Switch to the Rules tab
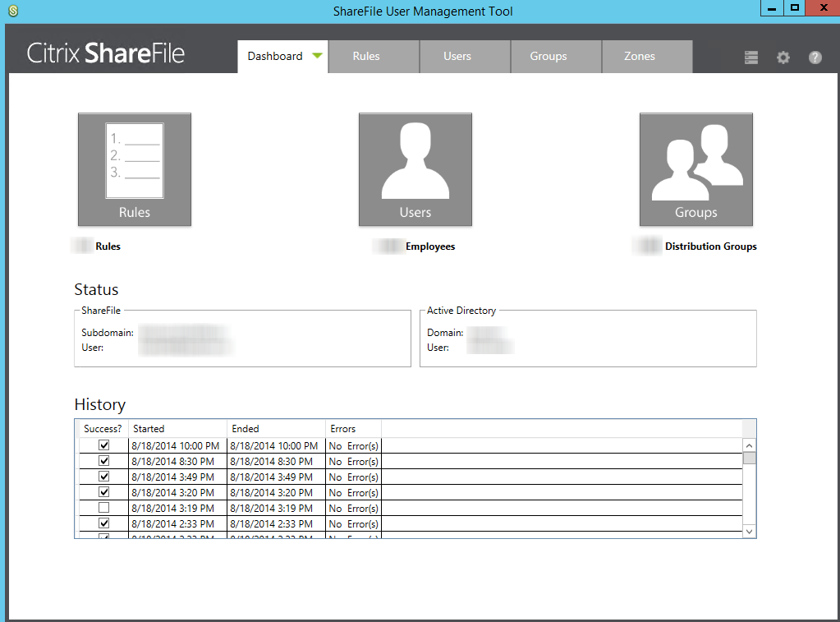The width and height of the screenshot is (840, 622). tap(374, 57)
